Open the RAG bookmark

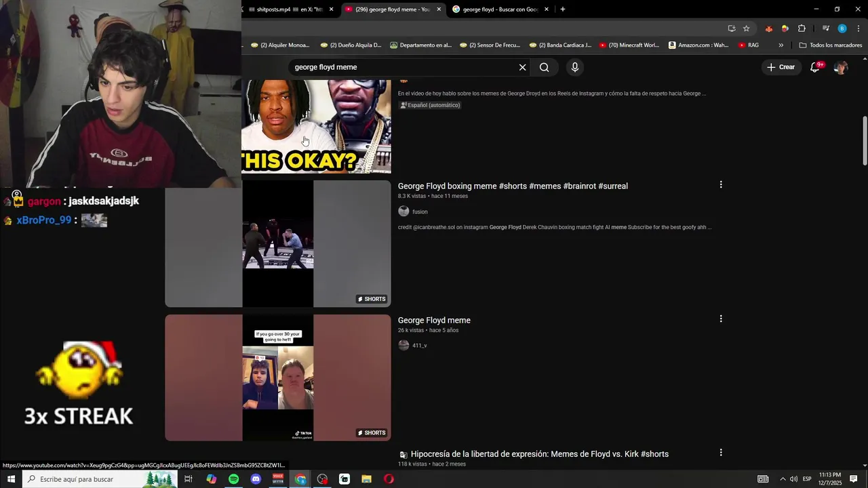pyautogui.click(x=749, y=45)
